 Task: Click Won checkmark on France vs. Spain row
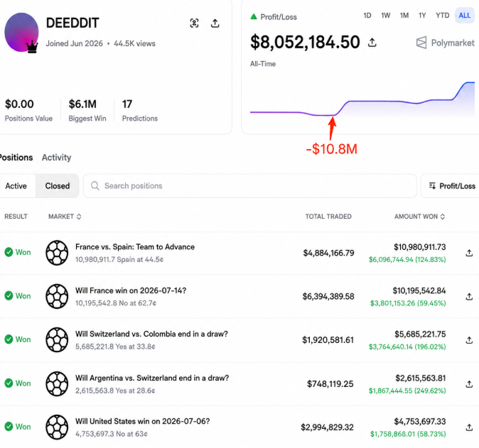(9, 252)
